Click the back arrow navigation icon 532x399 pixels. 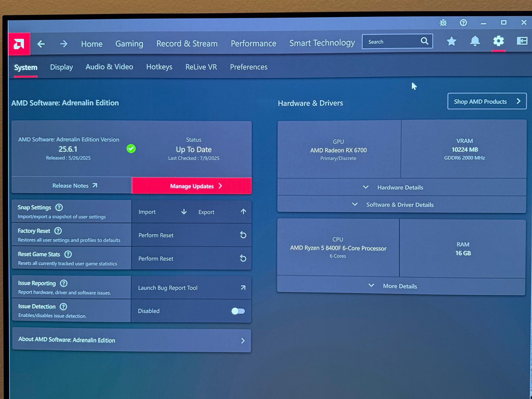tap(41, 44)
